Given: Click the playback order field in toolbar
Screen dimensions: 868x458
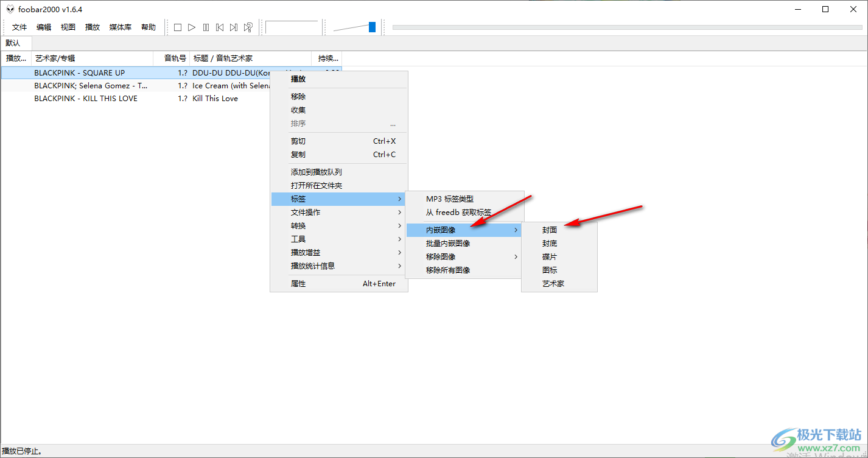Looking at the screenshot, I should click(x=292, y=27).
